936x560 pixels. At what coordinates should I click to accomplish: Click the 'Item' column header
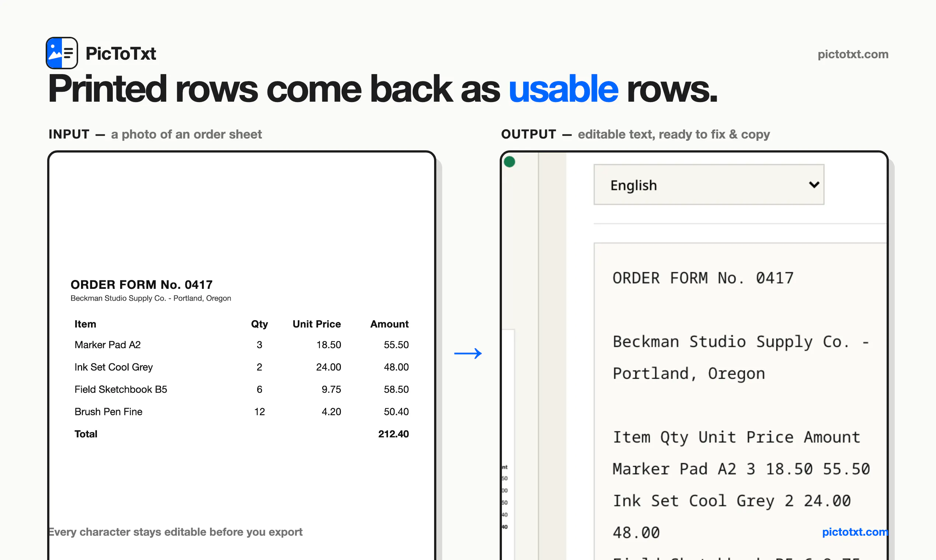tap(85, 324)
